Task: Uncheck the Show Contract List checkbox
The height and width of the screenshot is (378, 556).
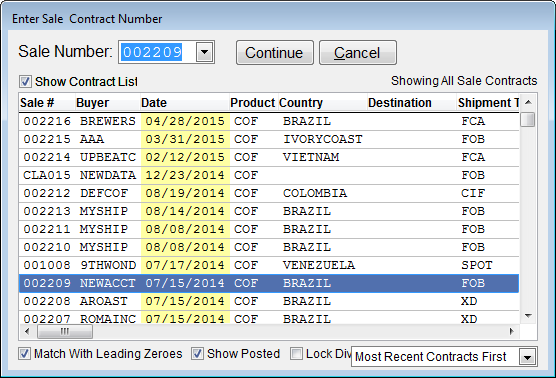Action: 25,82
